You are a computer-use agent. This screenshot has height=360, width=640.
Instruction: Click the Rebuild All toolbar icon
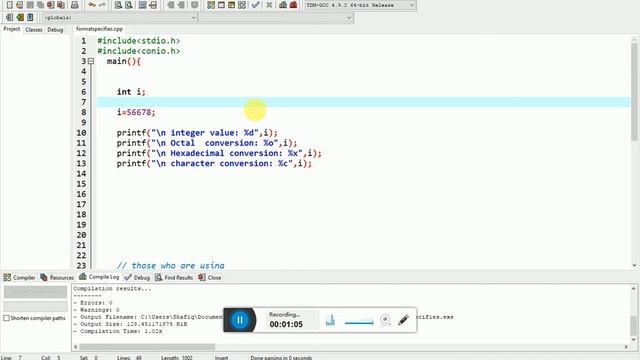pyautogui.click(x=242, y=5)
